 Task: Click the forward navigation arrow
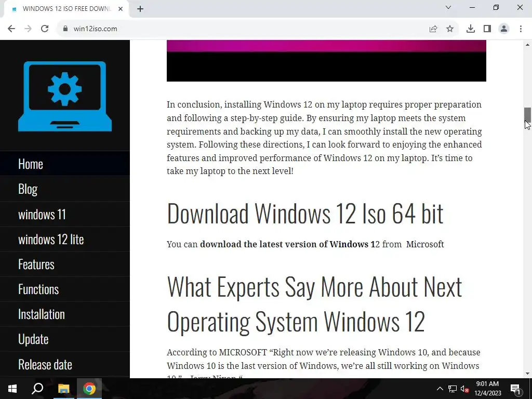tap(28, 29)
